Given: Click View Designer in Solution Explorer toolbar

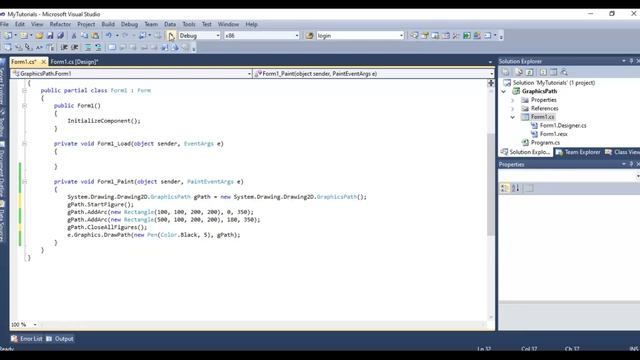Looking at the screenshot, I should [x=553, y=72].
